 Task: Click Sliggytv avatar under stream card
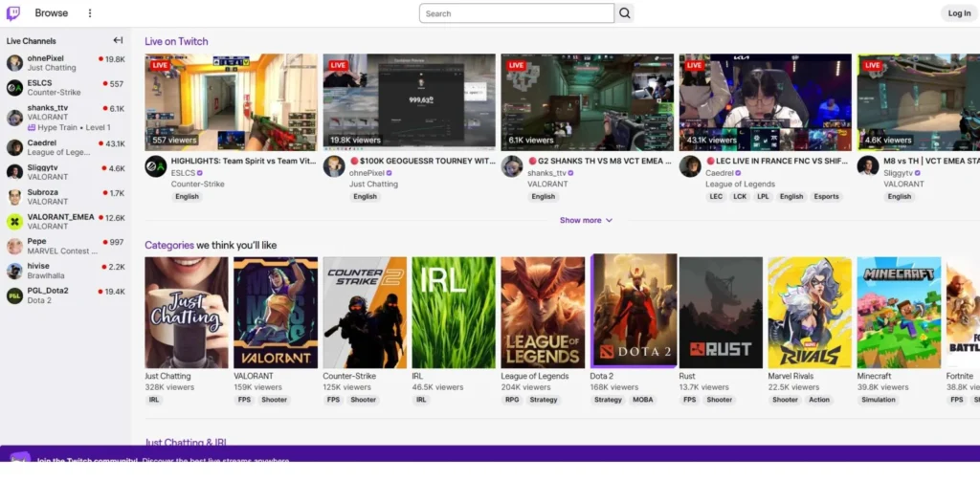tap(868, 166)
